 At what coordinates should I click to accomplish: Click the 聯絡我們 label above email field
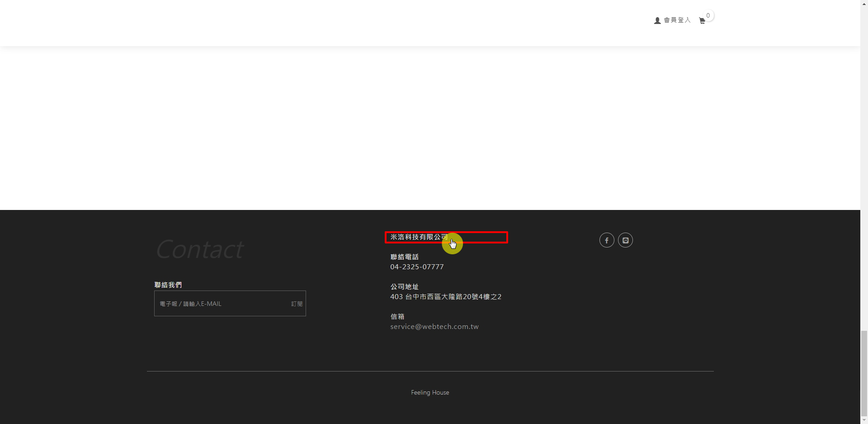click(168, 285)
